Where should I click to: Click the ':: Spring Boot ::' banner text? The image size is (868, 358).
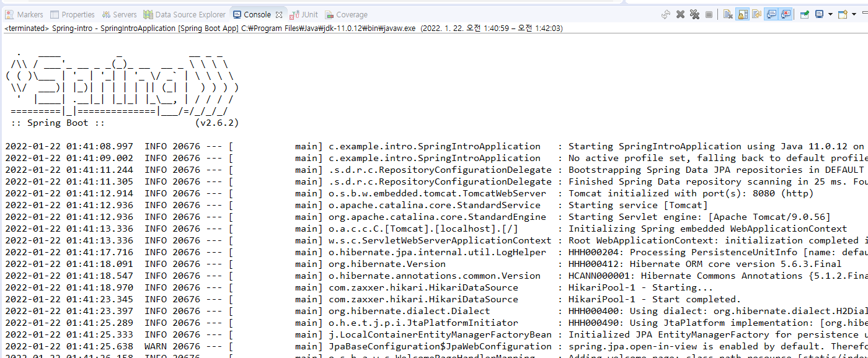coord(57,123)
